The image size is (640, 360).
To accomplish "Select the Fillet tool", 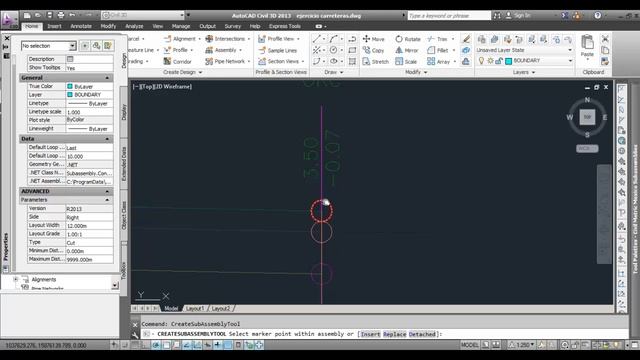I will [x=438, y=50].
